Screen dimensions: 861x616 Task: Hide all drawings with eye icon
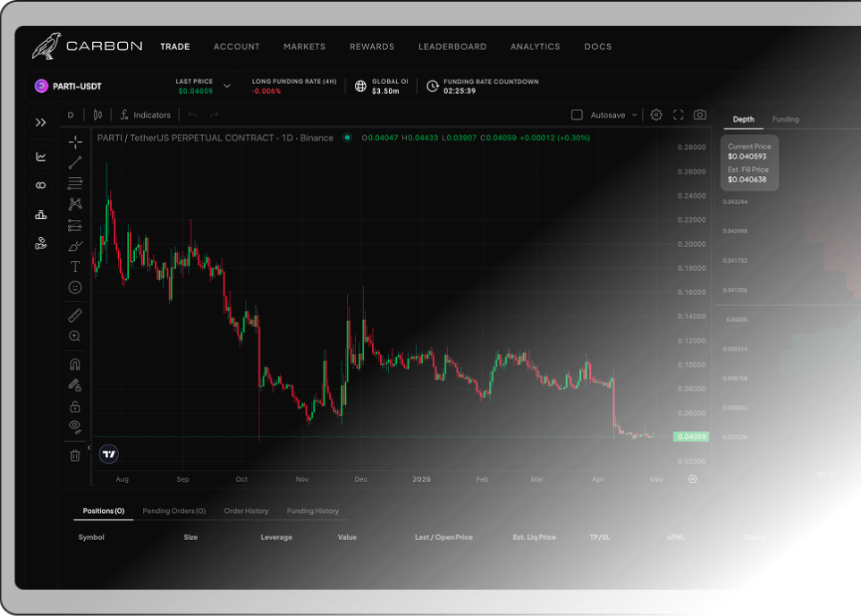(75, 426)
